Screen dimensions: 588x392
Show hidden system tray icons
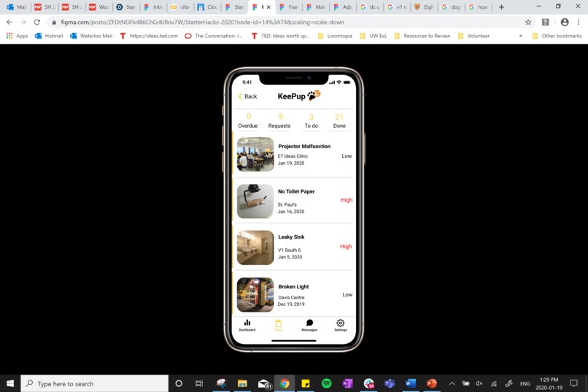click(x=452, y=383)
